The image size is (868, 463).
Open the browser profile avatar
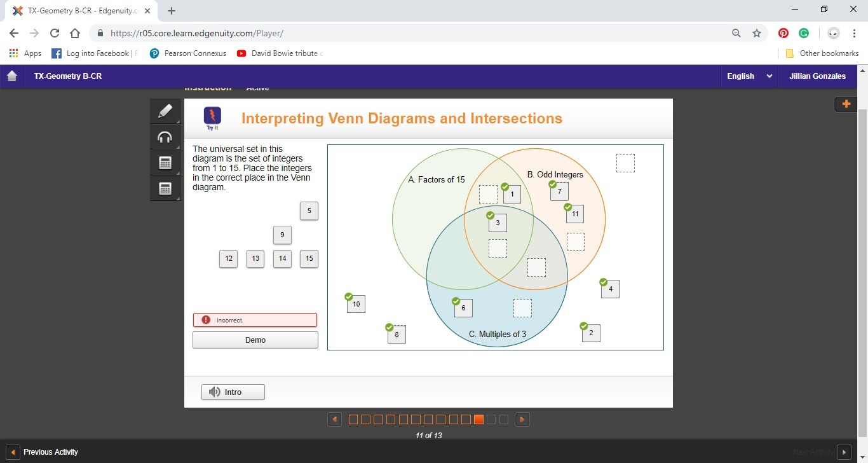point(834,33)
